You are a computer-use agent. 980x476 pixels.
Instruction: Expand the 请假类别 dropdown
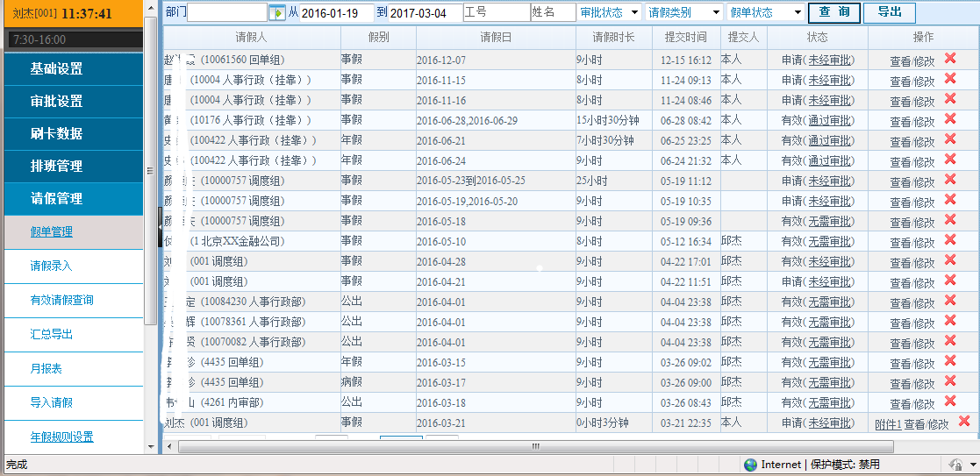683,13
